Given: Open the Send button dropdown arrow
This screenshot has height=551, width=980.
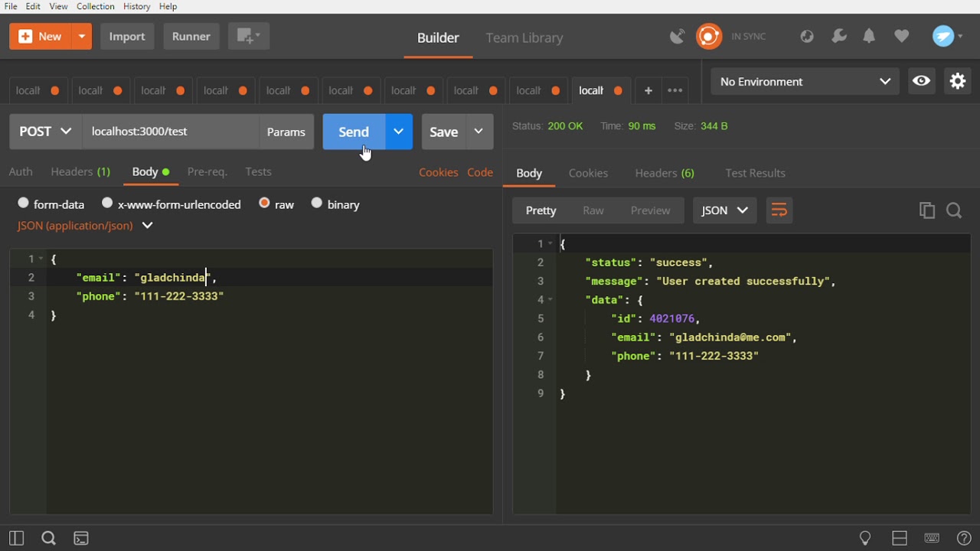Looking at the screenshot, I should click(x=399, y=132).
